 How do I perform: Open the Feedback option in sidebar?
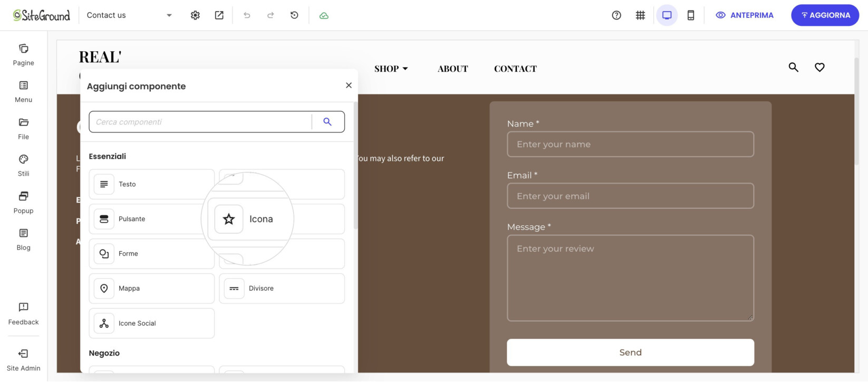click(24, 314)
